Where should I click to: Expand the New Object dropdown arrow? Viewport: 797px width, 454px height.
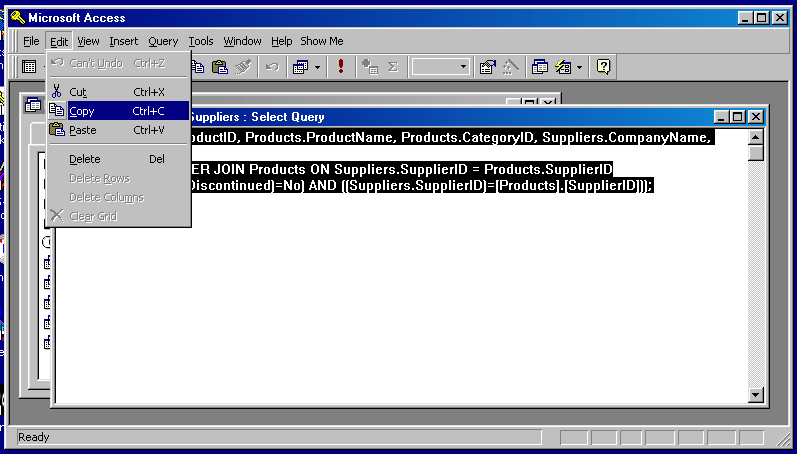579,67
